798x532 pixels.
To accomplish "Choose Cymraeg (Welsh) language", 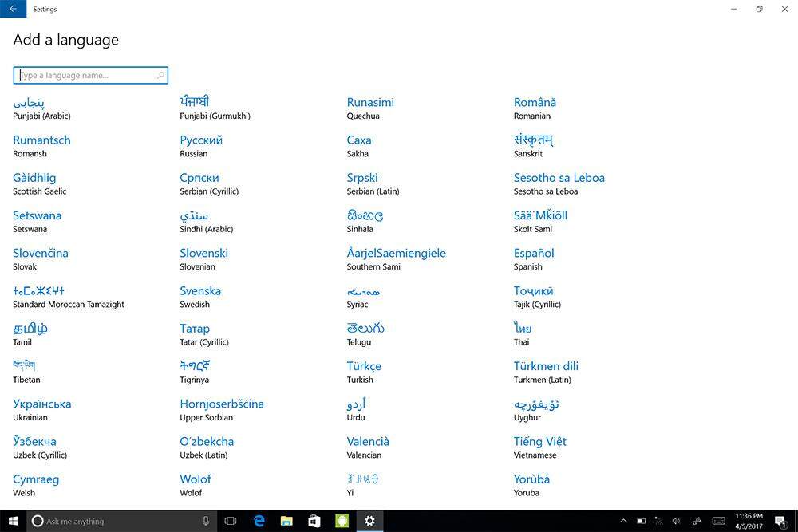I will [36, 479].
